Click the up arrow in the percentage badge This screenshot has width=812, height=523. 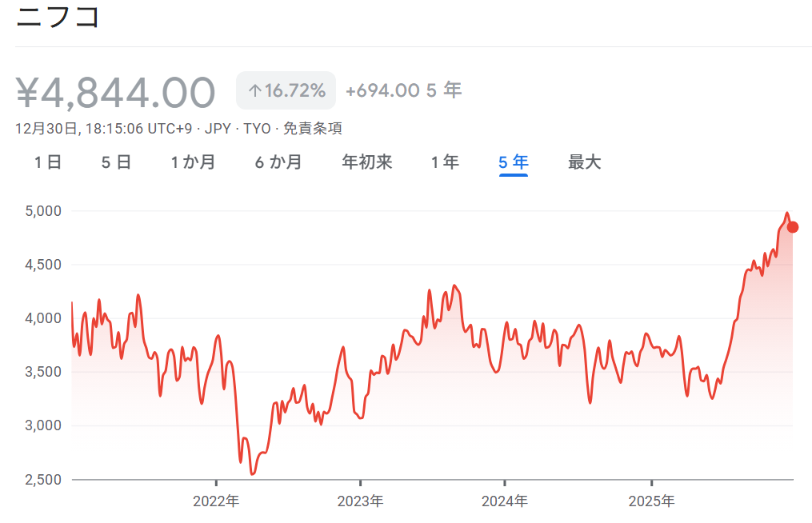pyautogui.click(x=254, y=91)
